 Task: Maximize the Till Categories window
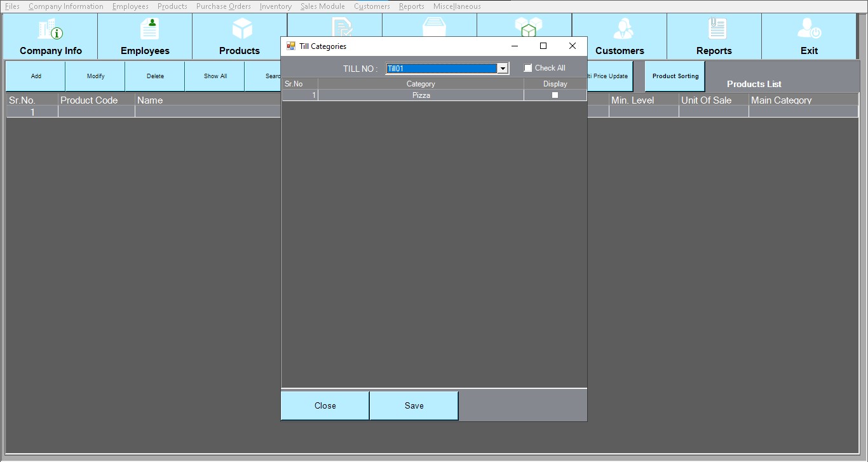click(543, 46)
